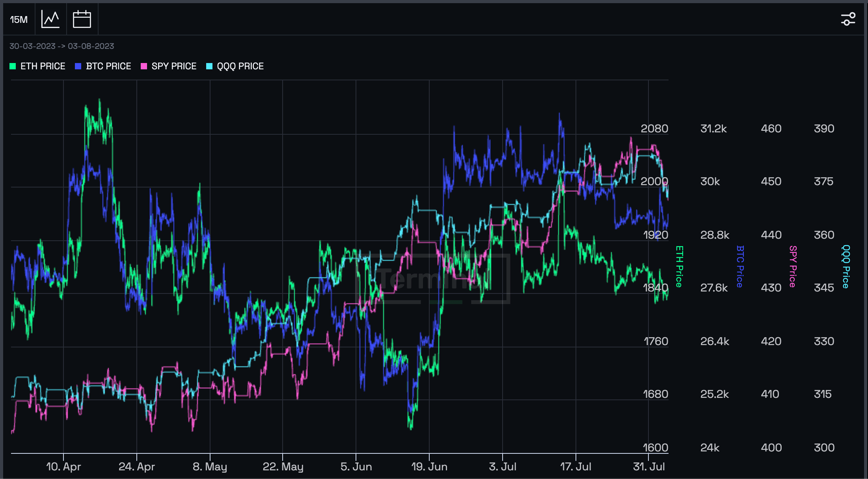This screenshot has width=868, height=479.
Task: Click the 375 QQQ axis value
Action: point(823,181)
